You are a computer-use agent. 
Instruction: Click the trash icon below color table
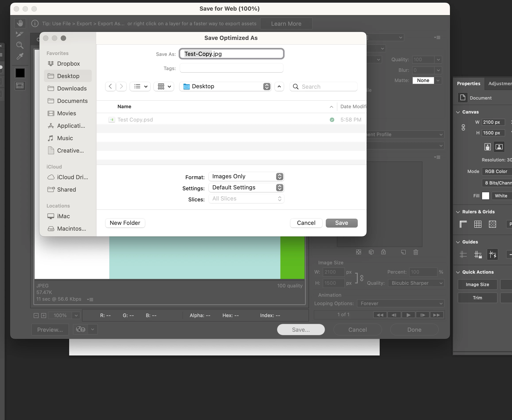pyautogui.click(x=416, y=252)
